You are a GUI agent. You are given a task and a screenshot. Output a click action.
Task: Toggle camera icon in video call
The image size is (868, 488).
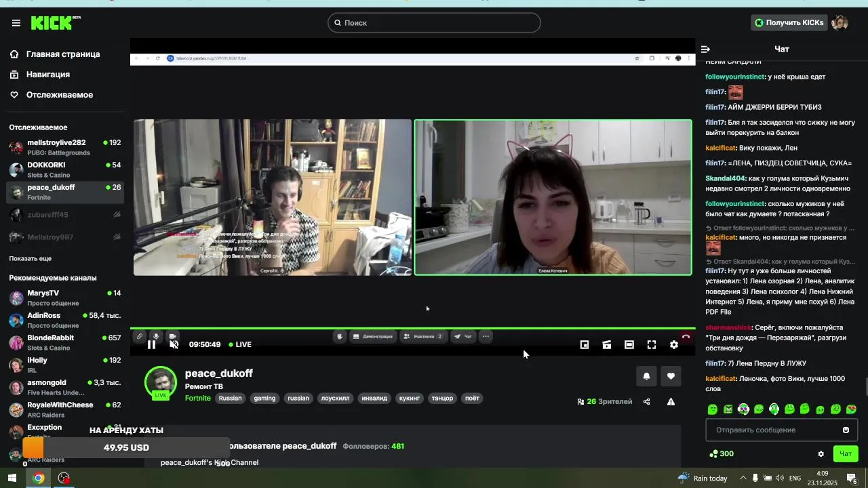pyautogui.click(x=173, y=336)
